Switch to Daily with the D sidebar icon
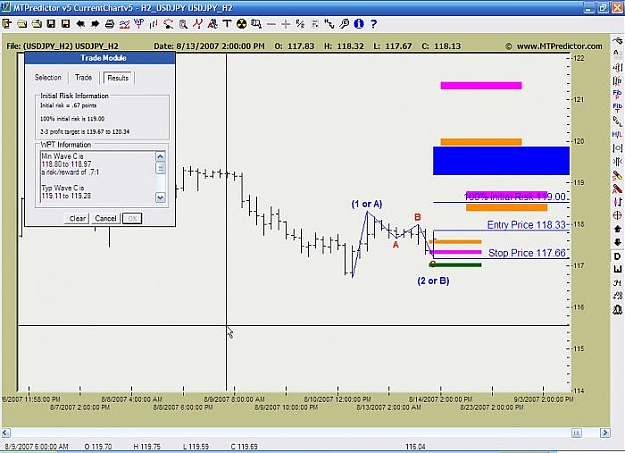 click(x=617, y=256)
